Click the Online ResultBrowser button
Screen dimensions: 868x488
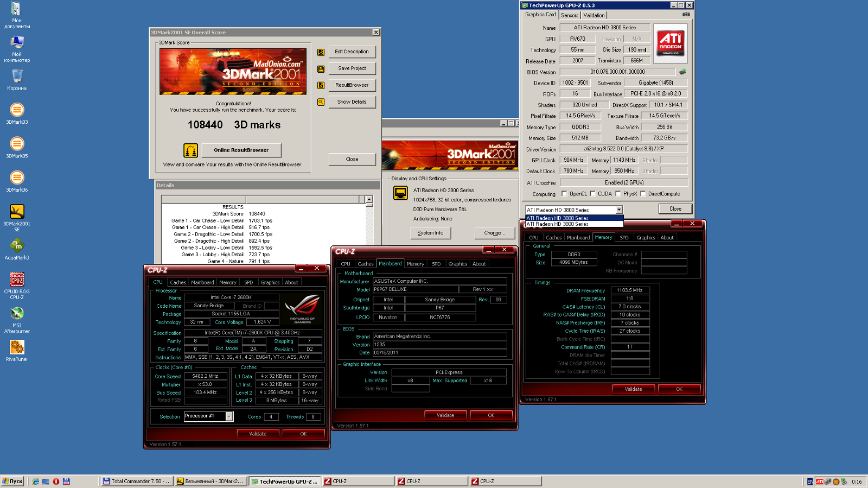coord(241,150)
